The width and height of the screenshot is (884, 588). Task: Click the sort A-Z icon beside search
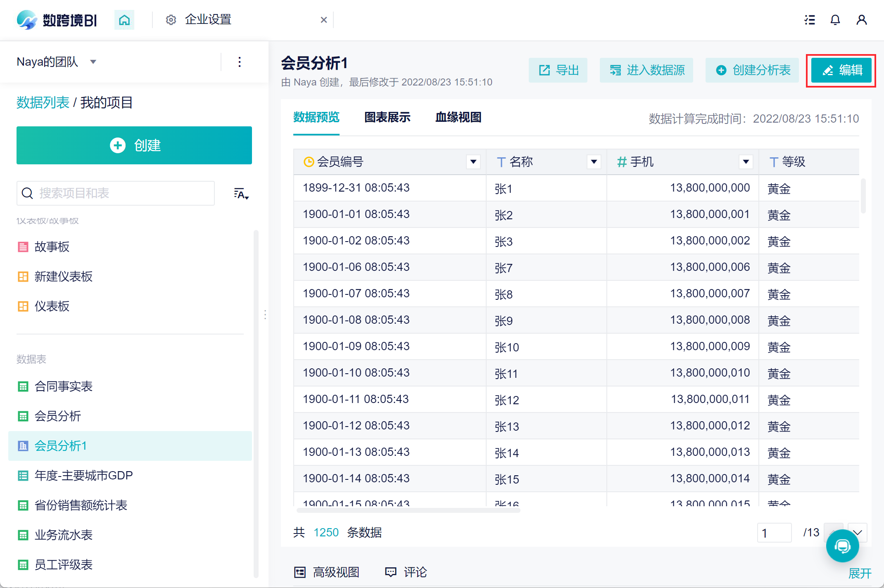[241, 194]
